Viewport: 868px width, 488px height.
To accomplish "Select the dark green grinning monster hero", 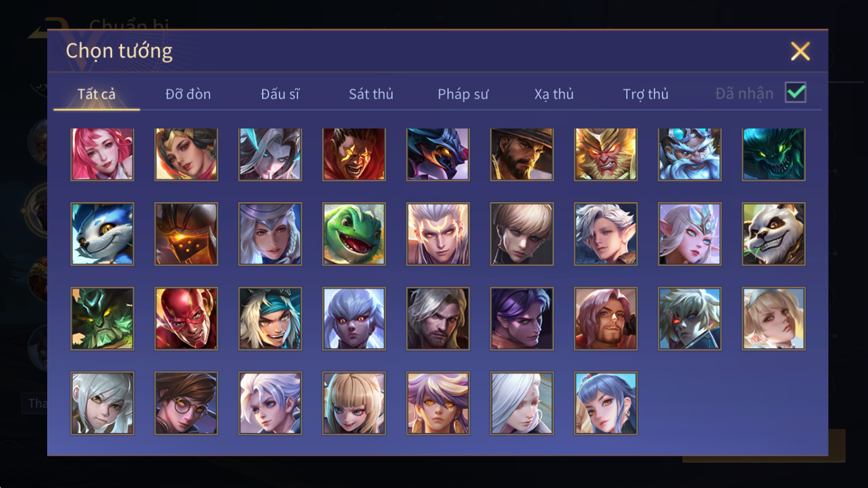I will [x=774, y=154].
